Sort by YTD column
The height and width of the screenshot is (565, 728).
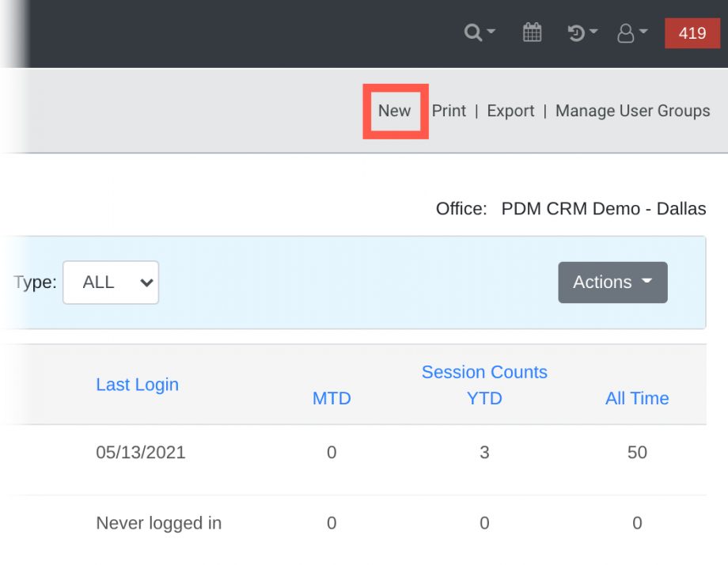point(484,398)
